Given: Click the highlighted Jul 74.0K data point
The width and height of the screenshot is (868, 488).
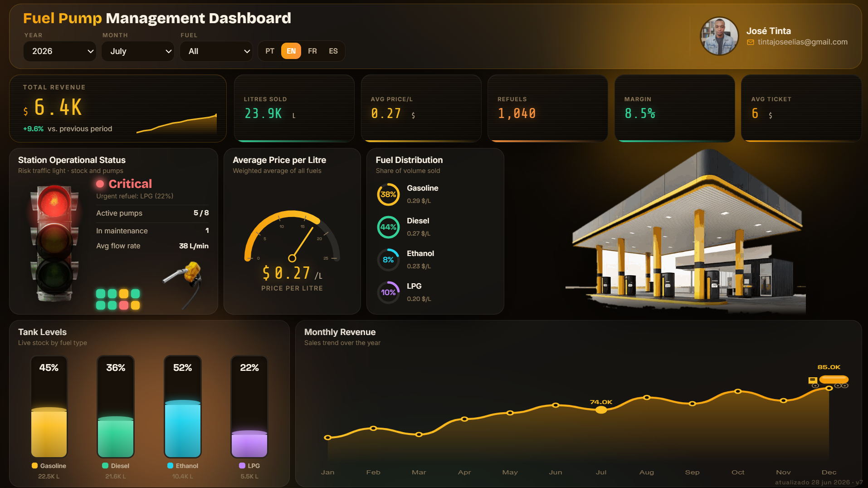Looking at the screenshot, I should (601, 410).
